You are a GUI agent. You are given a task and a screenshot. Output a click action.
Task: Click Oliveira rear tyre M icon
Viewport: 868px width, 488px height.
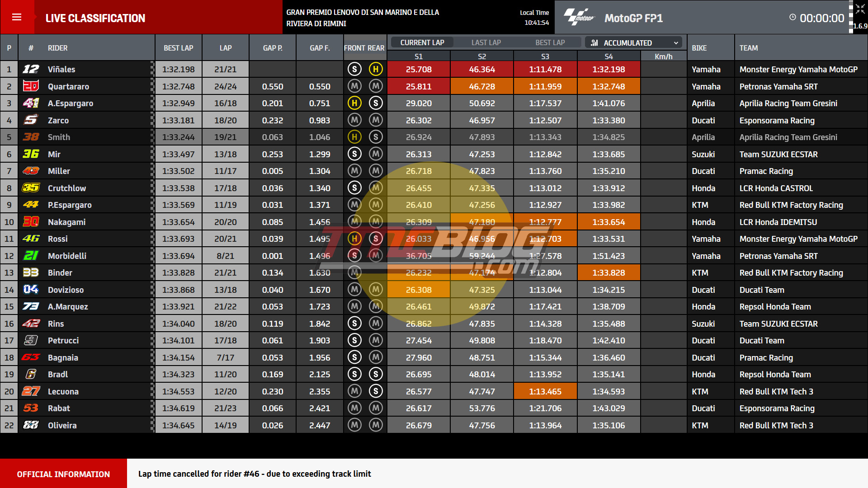(x=376, y=425)
